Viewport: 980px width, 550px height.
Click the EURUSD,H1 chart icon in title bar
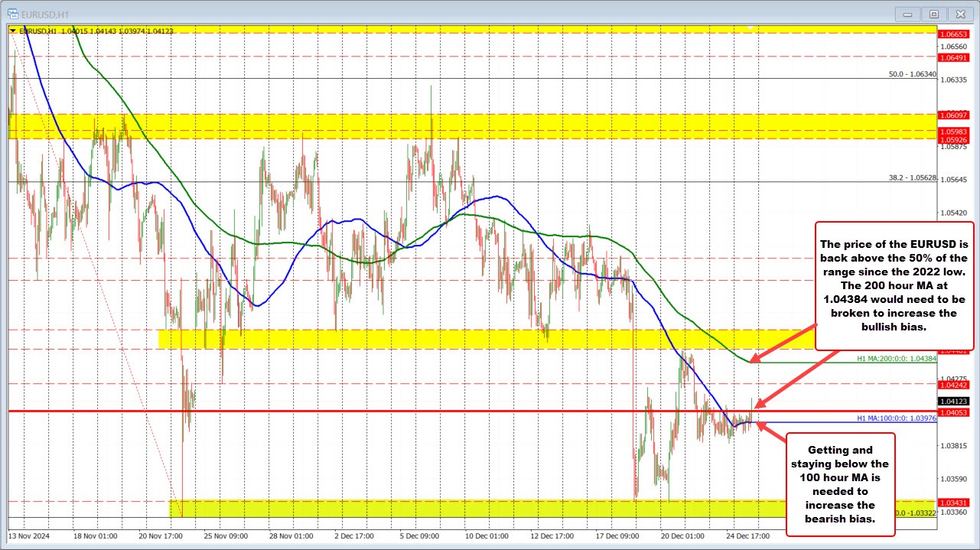(12, 13)
